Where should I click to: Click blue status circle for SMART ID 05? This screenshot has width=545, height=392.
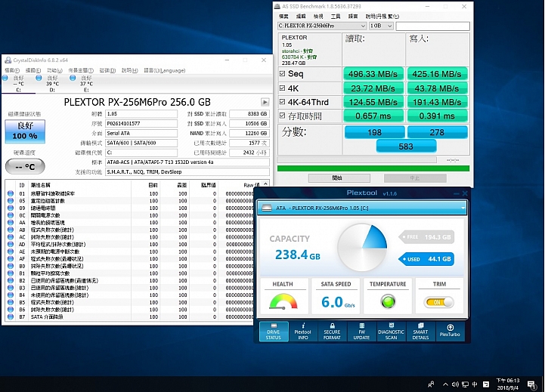pos(11,201)
